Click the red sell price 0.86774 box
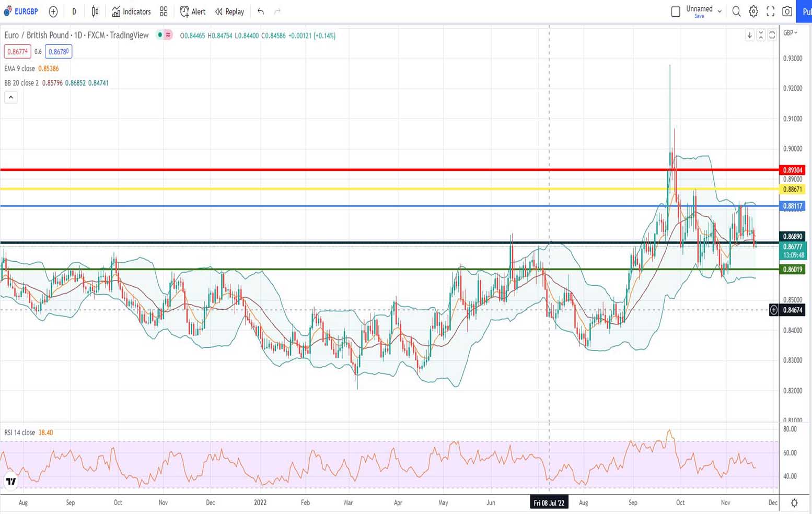The width and height of the screenshot is (812, 514). point(16,52)
